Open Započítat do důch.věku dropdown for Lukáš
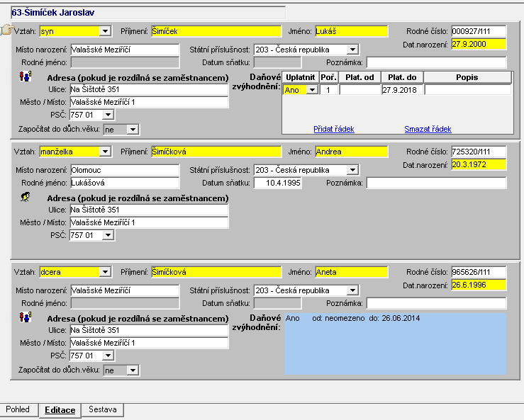 pyautogui.click(x=133, y=130)
